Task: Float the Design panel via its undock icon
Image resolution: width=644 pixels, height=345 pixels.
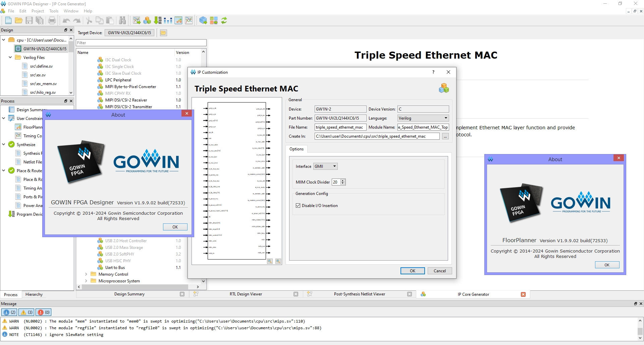Action: [66, 30]
